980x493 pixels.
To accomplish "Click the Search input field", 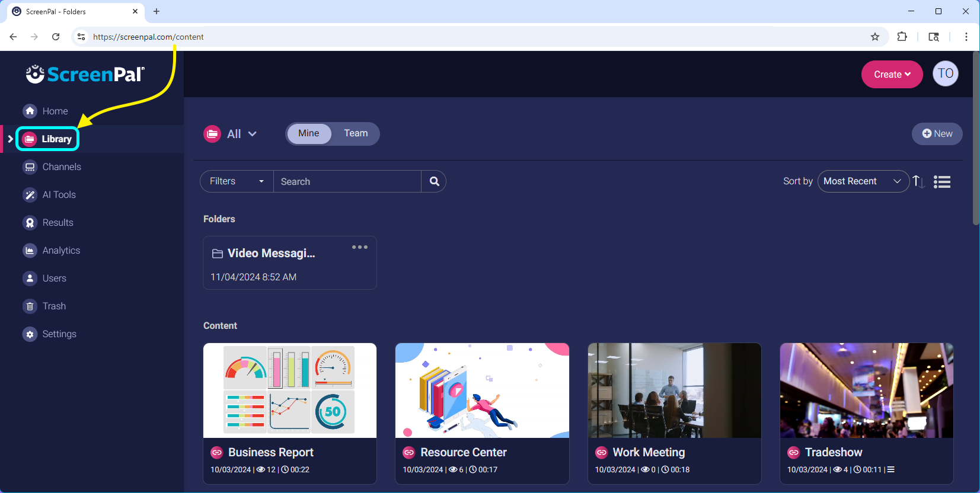I will pos(347,181).
